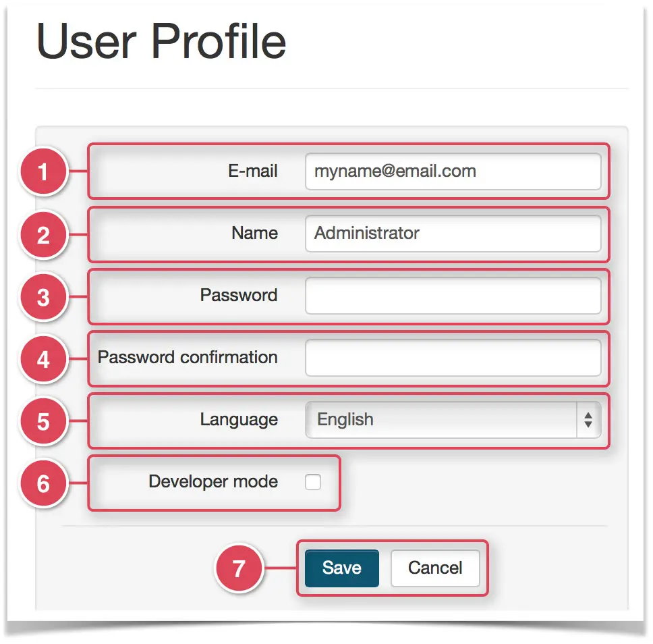Open the Language dropdown showing English
Image resolution: width=653 pixels, height=644 pixels.
pyautogui.click(x=453, y=420)
